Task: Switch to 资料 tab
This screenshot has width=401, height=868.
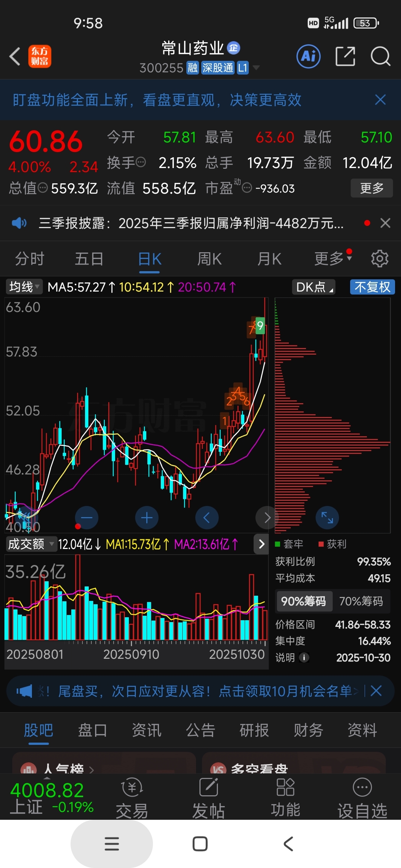Action: (x=362, y=730)
